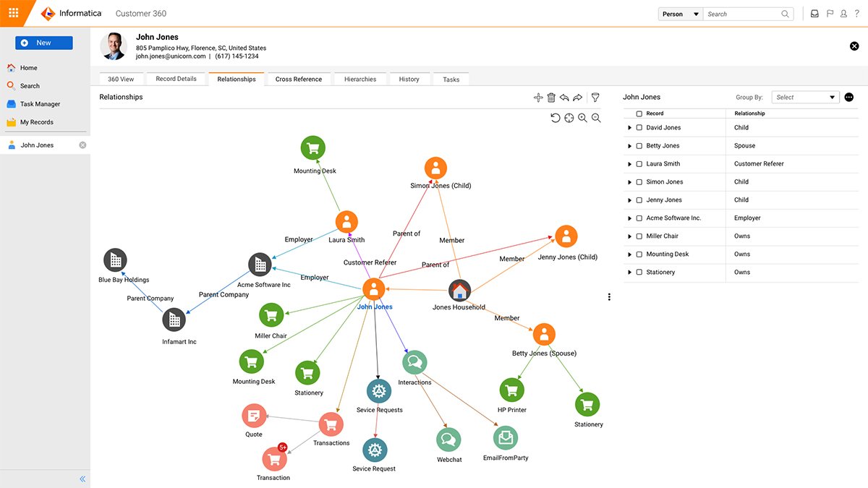Click the reset view icon above the graph
Image resolution: width=868 pixels, height=488 pixels.
(555, 117)
